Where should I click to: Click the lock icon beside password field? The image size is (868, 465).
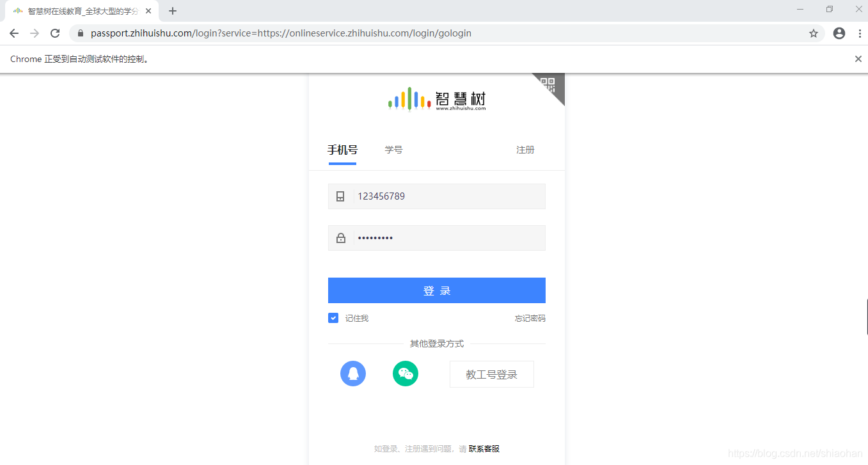point(341,238)
